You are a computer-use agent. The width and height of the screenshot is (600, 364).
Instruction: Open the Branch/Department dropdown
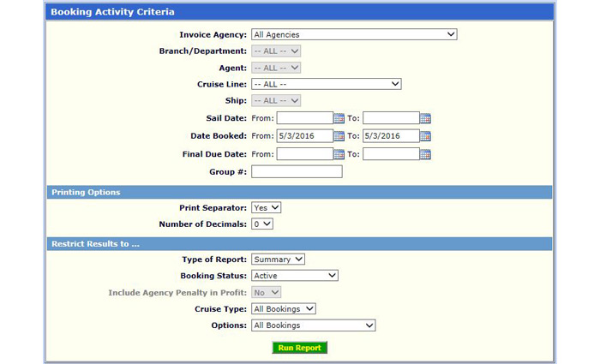276,51
